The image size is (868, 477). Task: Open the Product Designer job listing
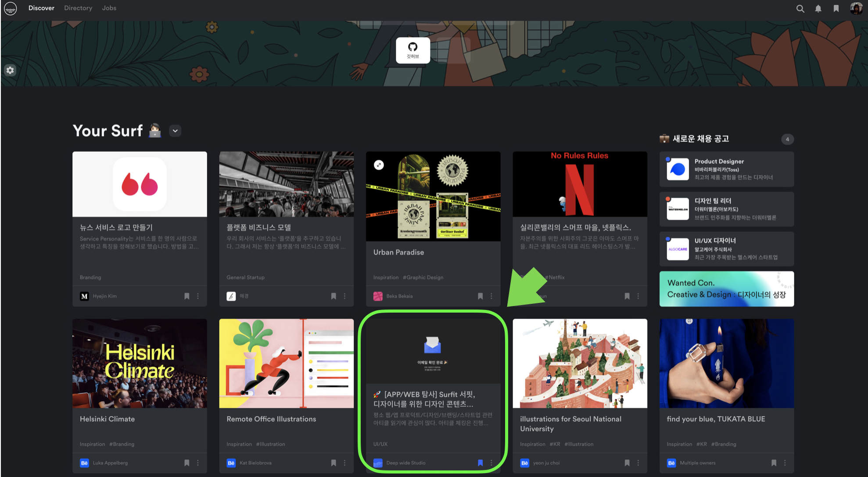[x=726, y=169]
